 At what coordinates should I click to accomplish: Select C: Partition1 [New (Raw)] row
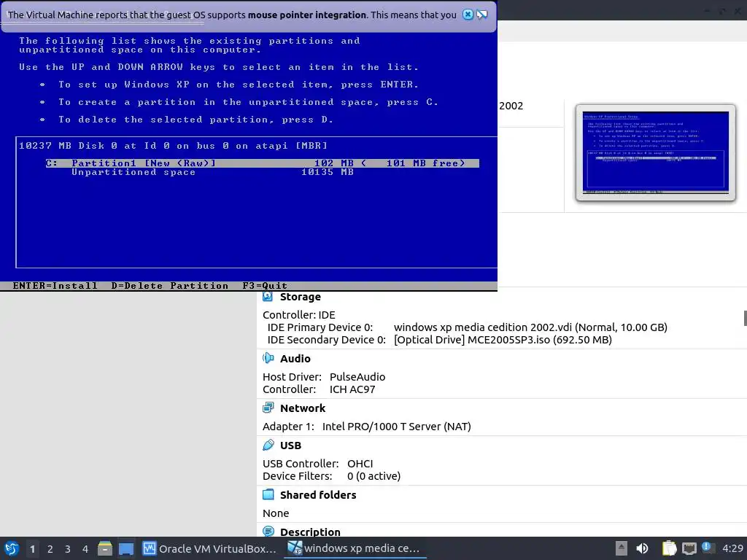pos(263,163)
